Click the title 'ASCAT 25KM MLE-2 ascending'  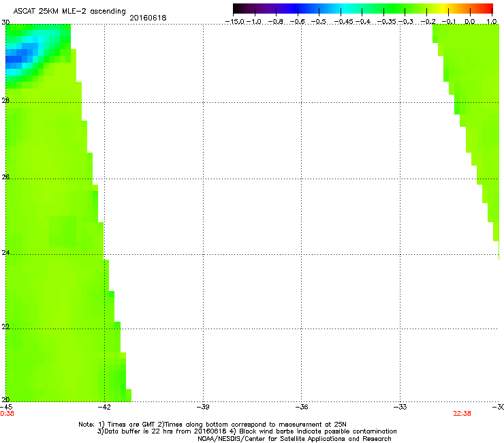coord(69,11)
